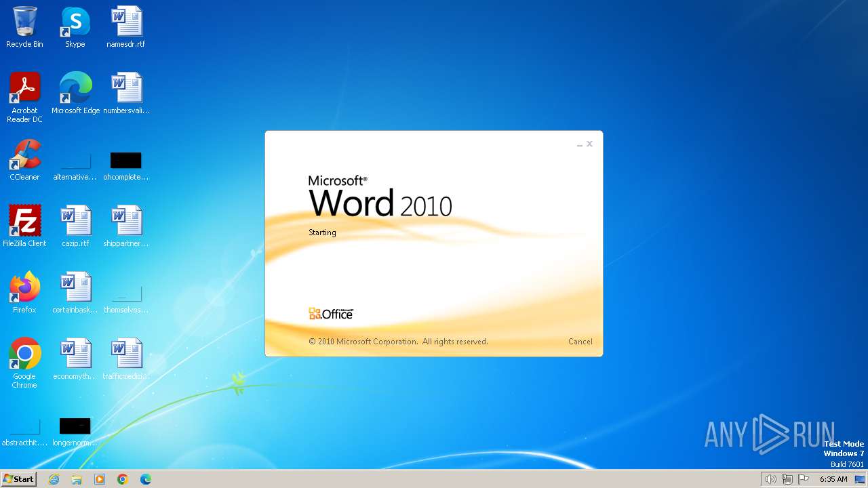Screen dimensions: 868x488
Task: Select the trafficmedici... Word document icon
Action: tap(126, 359)
